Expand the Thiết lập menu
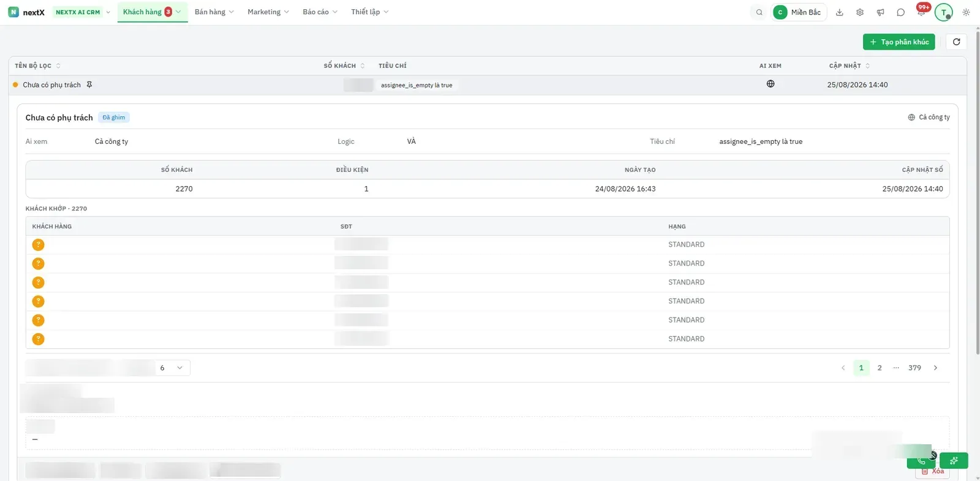Viewport: 980px width, 481px height. point(370,12)
